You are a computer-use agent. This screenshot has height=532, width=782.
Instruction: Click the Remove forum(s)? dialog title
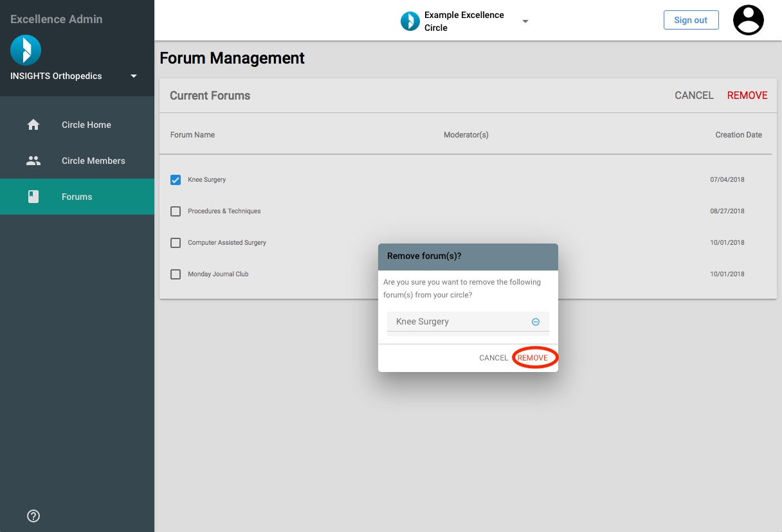click(x=424, y=256)
